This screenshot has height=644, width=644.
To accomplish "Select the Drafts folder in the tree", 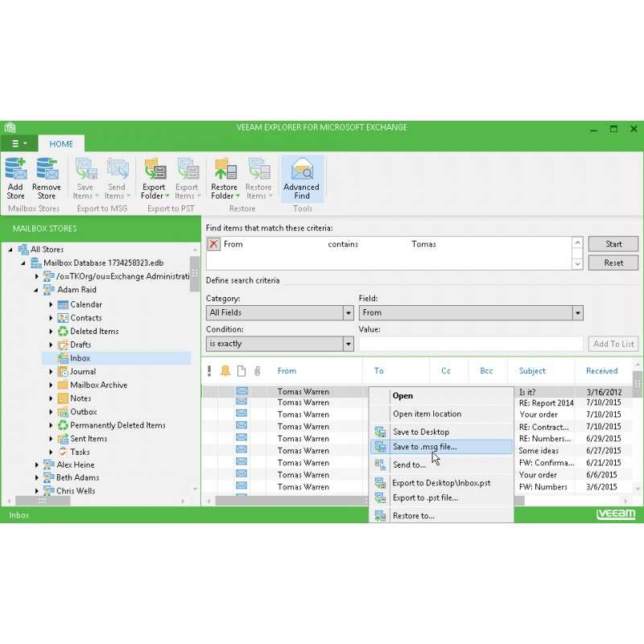I will point(80,345).
